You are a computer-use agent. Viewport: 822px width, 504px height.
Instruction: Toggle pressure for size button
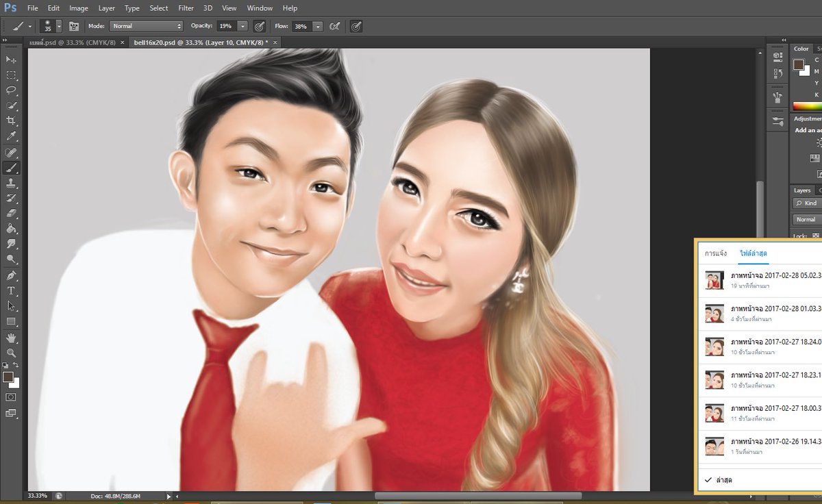(356, 26)
